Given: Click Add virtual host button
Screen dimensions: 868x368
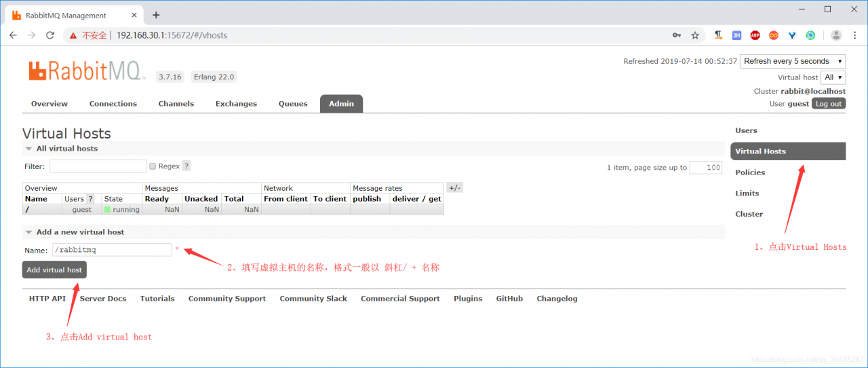Looking at the screenshot, I should click(54, 270).
